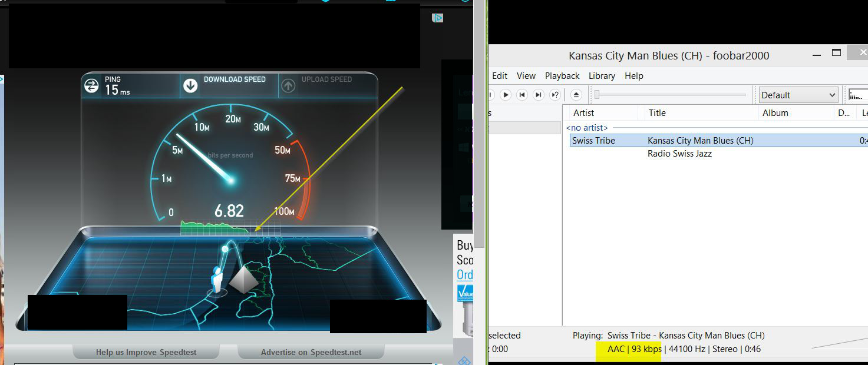Image resolution: width=868 pixels, height=365 pixels.
Task: Play a random track in foobar2000
Action: [x=555, y=95]
